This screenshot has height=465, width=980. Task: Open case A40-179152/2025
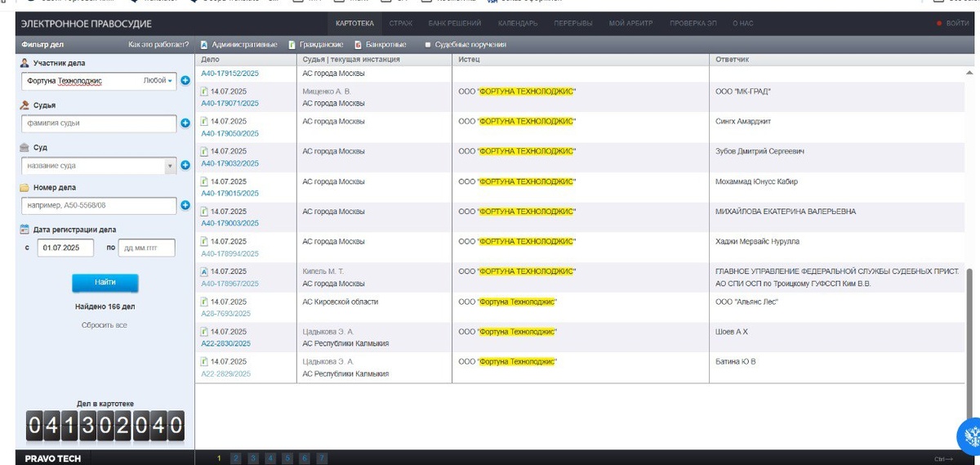229,73
